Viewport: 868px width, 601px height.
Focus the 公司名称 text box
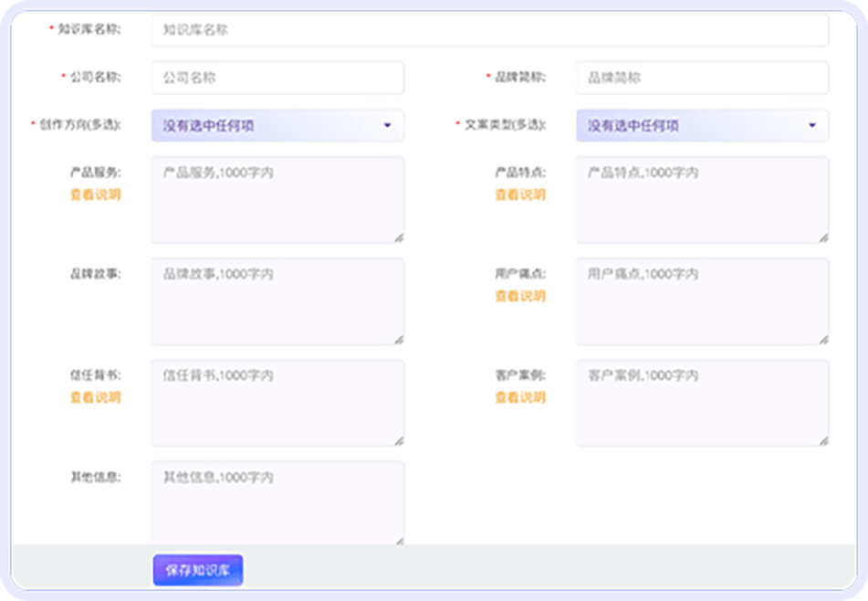[x=277, y=78]
